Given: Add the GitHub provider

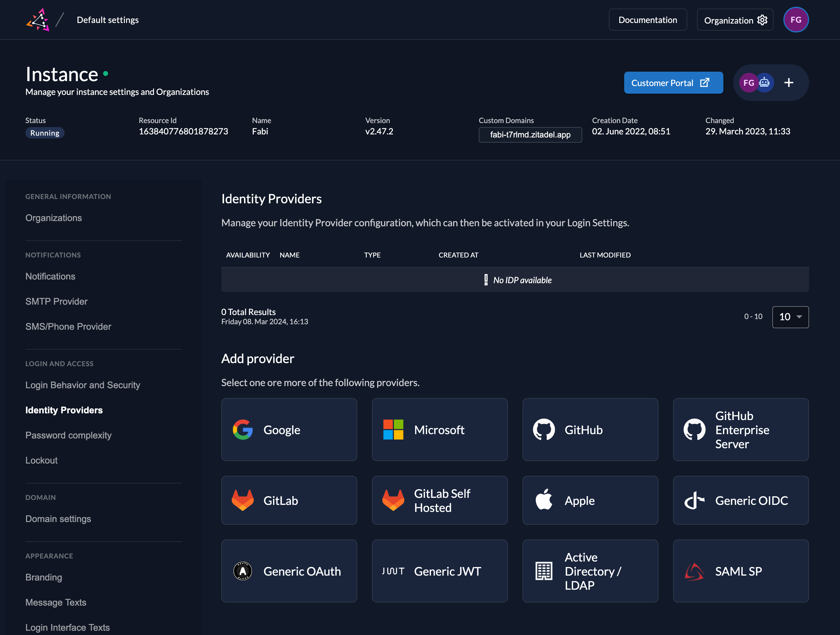Looking at the screenshot, I should 590,430.
